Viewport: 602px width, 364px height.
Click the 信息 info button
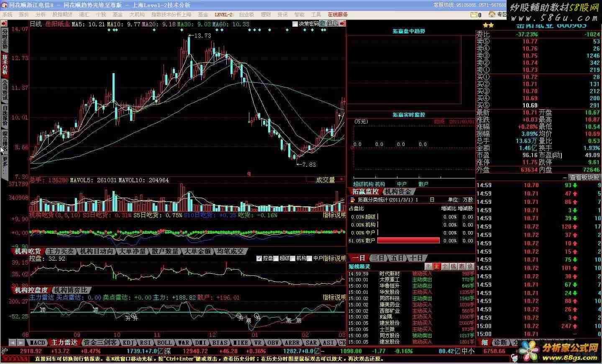[333, 24]
